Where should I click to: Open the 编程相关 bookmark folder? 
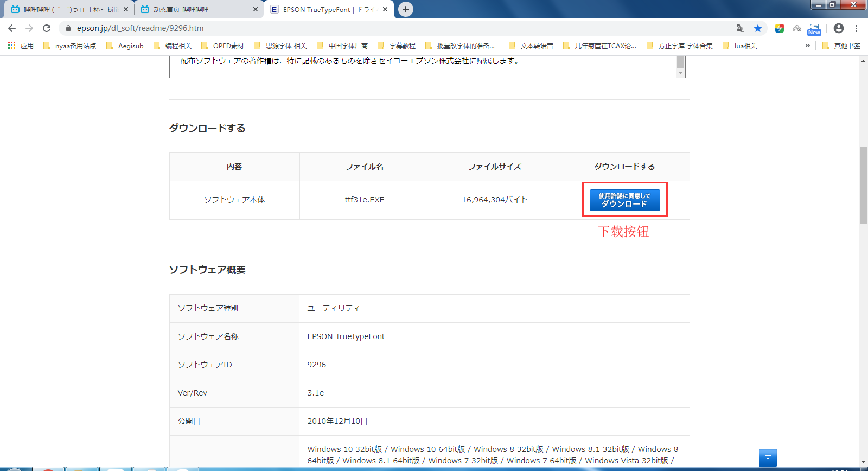click(173, 46)
